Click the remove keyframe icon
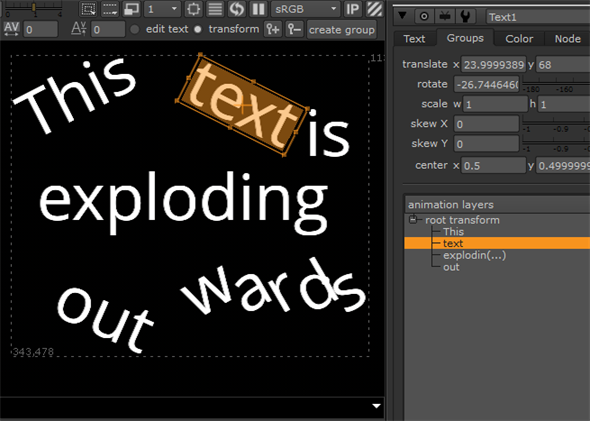 click(x=294, y=29)
